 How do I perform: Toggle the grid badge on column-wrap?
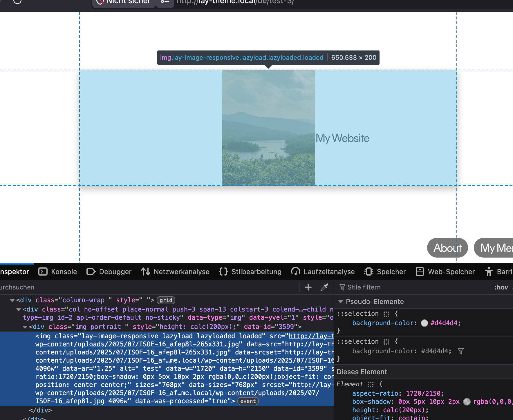click(x=166, y=300)
